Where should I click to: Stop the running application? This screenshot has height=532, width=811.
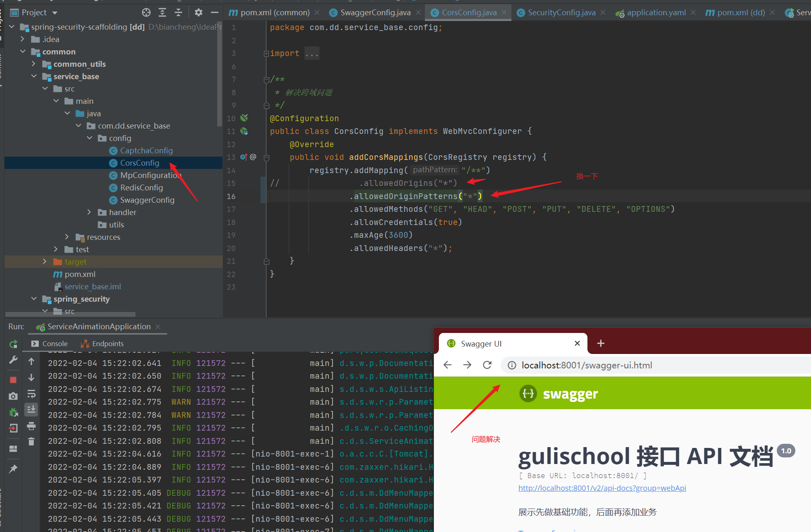[13, 379]
